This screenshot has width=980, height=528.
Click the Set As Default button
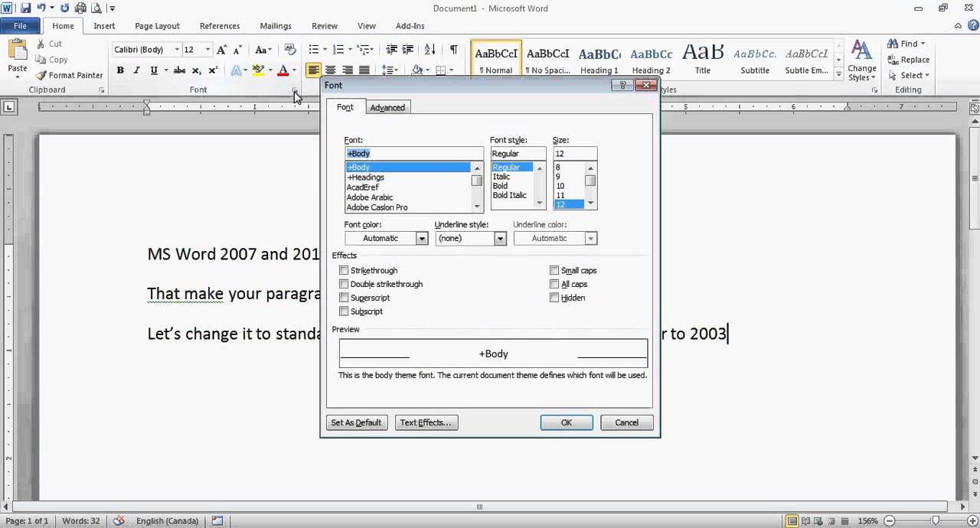[x=356, y=422]
